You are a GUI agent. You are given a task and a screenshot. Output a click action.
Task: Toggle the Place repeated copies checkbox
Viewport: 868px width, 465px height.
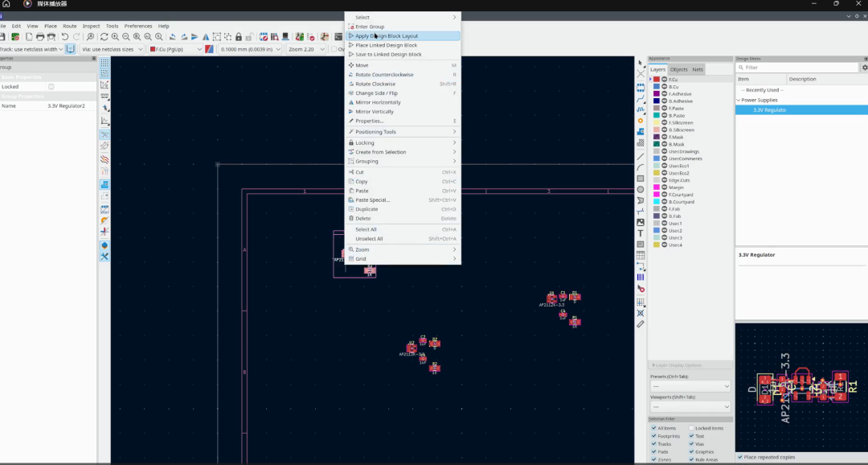[x=740, y=457]
